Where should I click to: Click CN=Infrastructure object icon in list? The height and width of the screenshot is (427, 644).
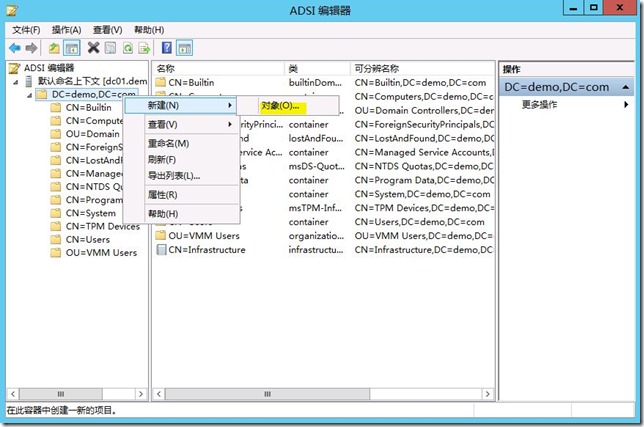(x=161, y=250)
